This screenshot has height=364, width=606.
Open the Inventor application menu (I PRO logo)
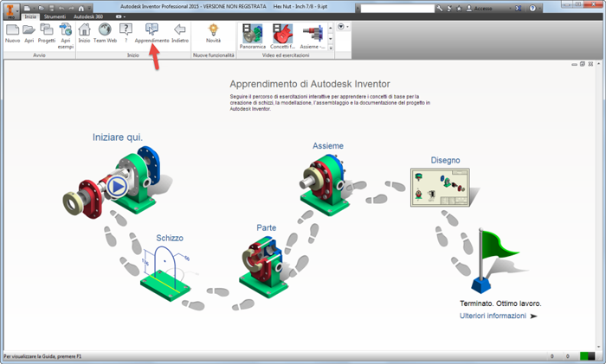(x=10, y=11)
